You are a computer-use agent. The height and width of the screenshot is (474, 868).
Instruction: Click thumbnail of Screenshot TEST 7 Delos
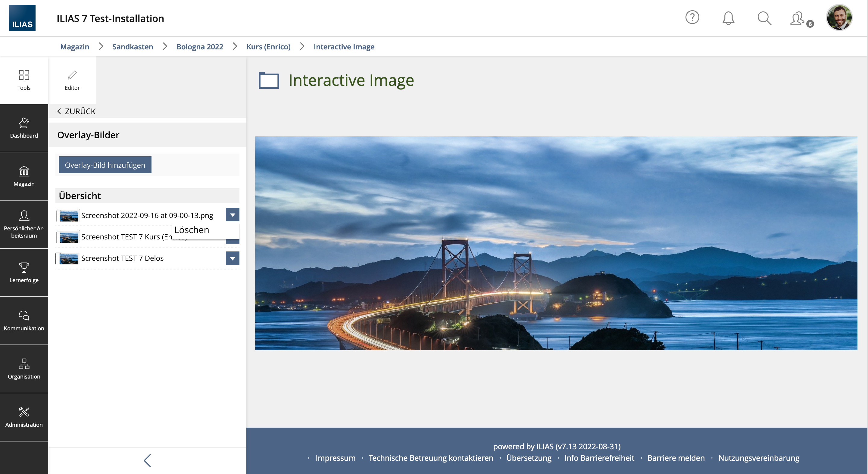point(68,258)
